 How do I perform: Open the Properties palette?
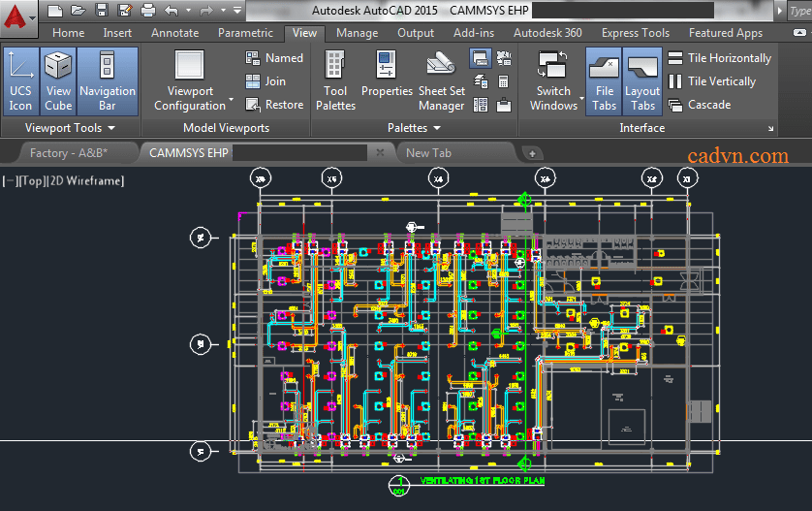point(387,81)
